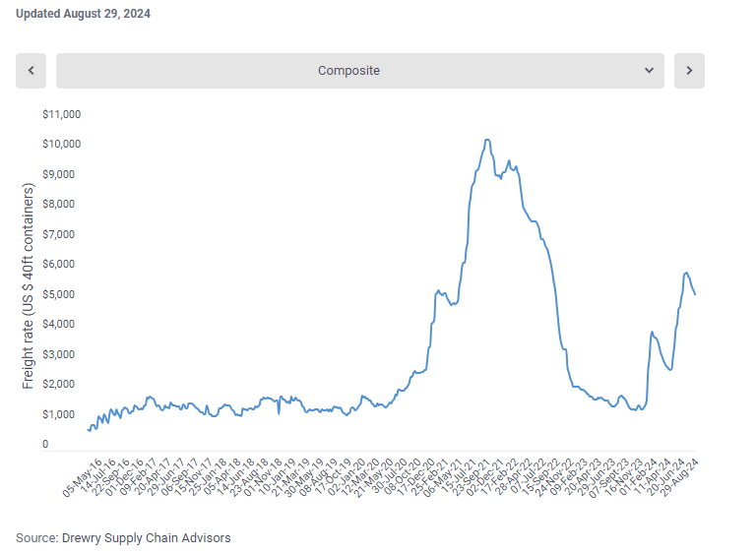Open the Composite route dropdown

(359, 71)
